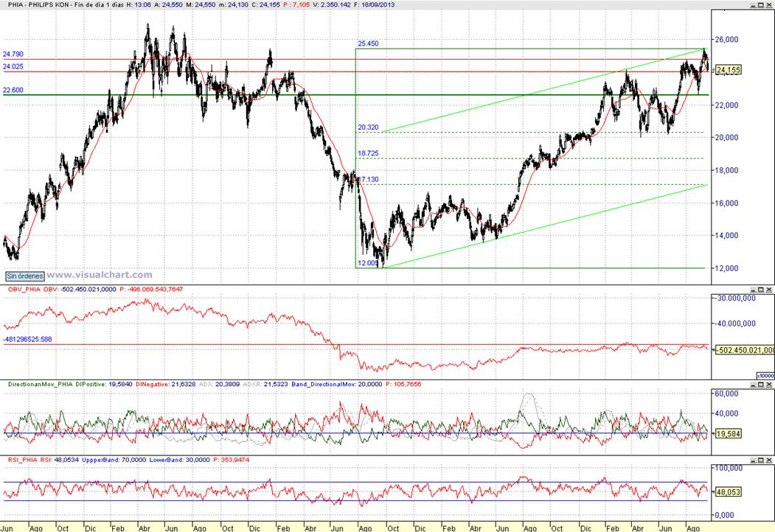
Task: Close the RSI_PHIA indicator panel
Action: point(769,461)
